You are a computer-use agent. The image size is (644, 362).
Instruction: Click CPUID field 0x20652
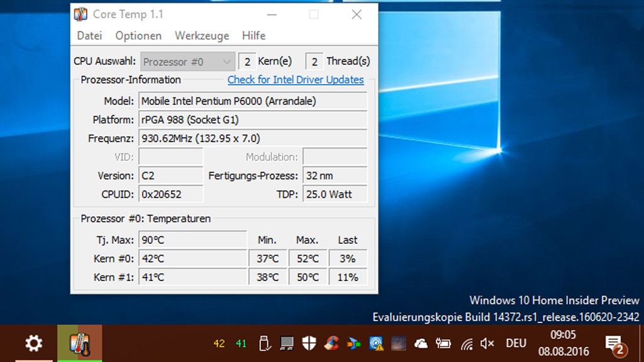click(171, 194)
